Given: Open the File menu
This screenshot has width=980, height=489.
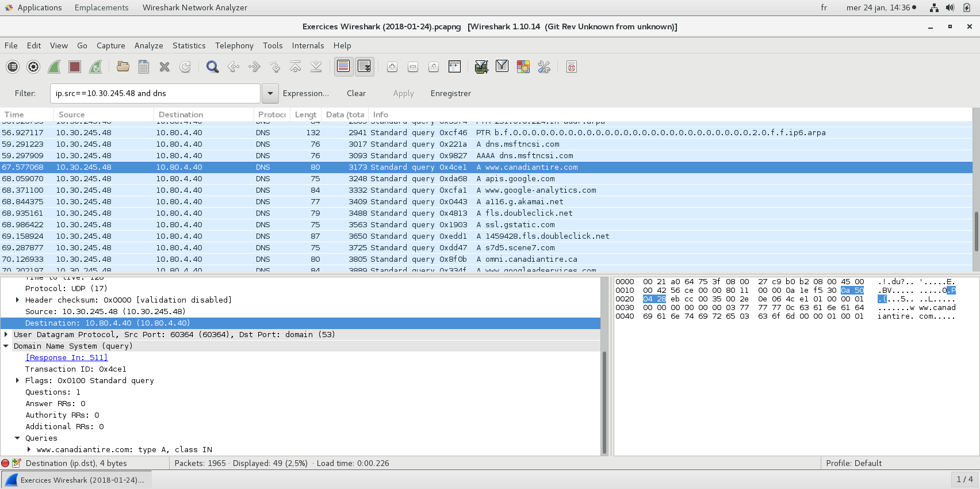Looking at the screenshot, I should pos(11,45).
